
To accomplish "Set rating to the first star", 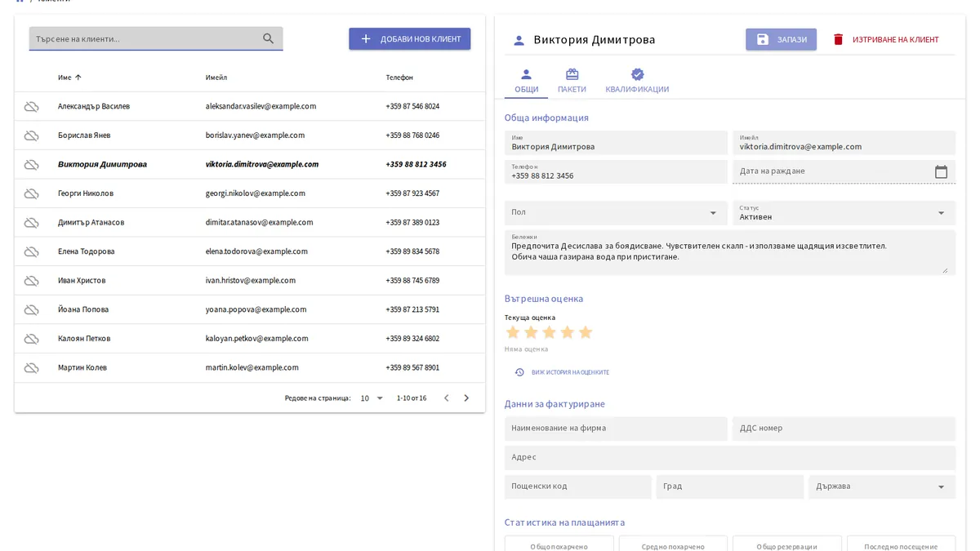I will 513,332.
